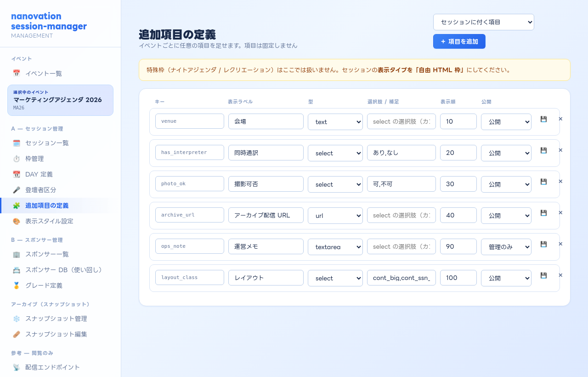Open the セッションに付く項目 dropdown
The image size is (588, 377).
484,22
